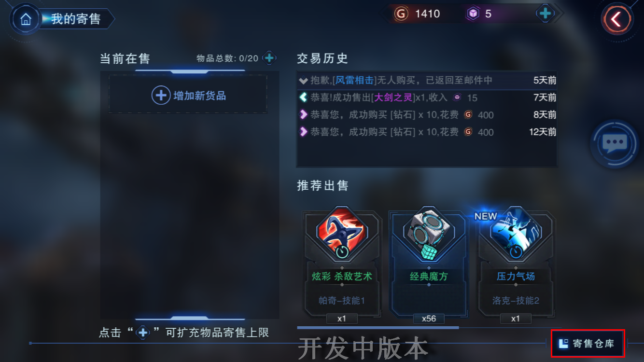
Task: Click the 我的寄售 title tab
Action: click(76, 19)
